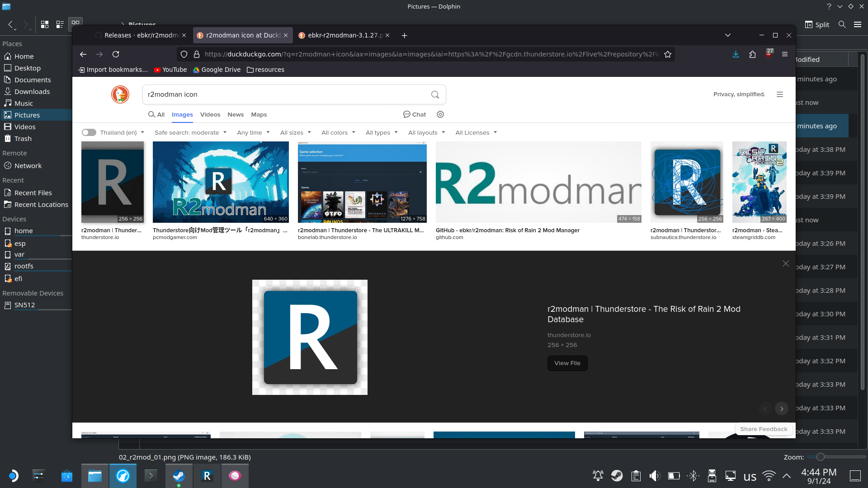List all browser tabs
Image resolution: width=868 pixels, height=488 pixels.
point(728,35)
